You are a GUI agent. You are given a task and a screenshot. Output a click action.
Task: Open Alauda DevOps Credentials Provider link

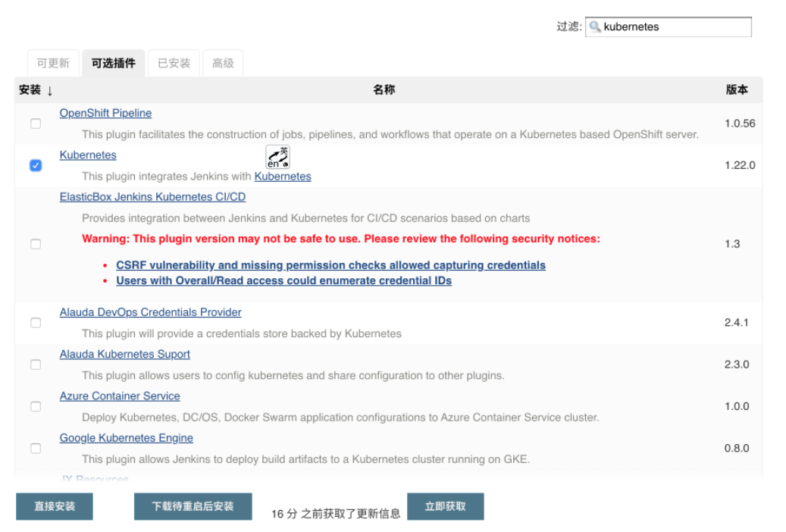(150, 312)
